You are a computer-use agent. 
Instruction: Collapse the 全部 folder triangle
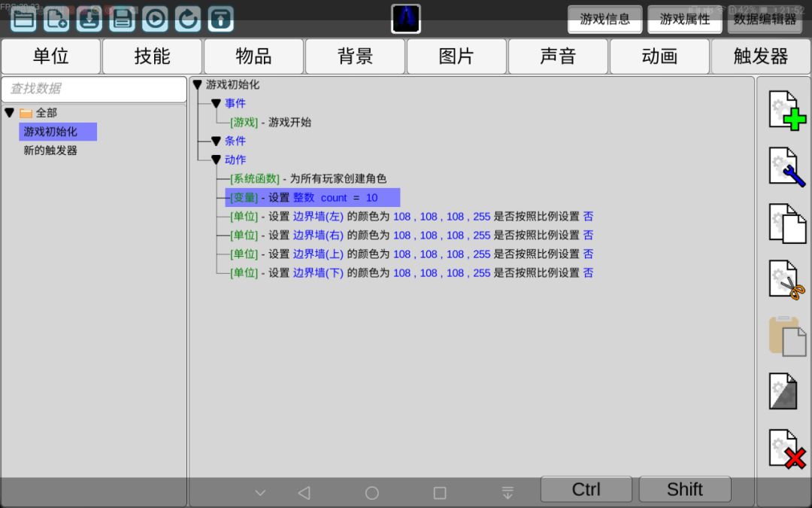pos(9,112)
